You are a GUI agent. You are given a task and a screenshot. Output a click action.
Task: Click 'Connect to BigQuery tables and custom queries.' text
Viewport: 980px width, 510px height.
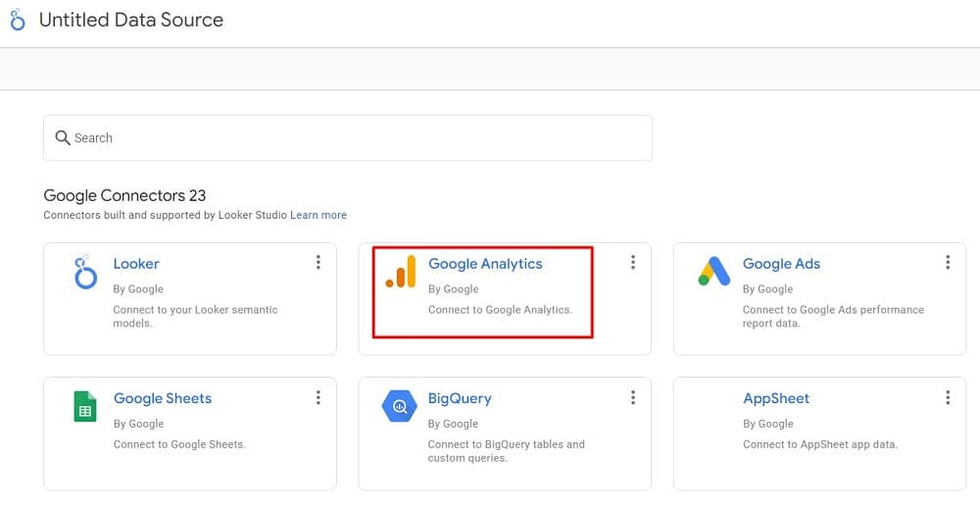[x=507, y=451]
